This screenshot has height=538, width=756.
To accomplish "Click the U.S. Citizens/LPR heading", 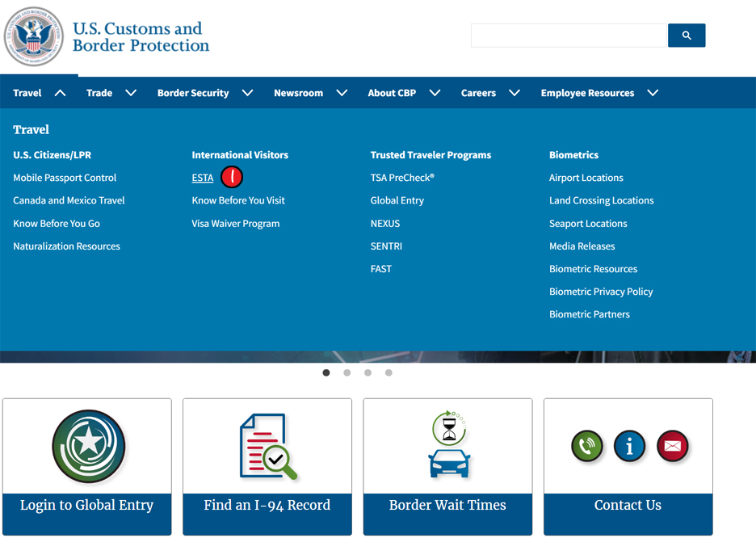I will (x=52, y=155).
